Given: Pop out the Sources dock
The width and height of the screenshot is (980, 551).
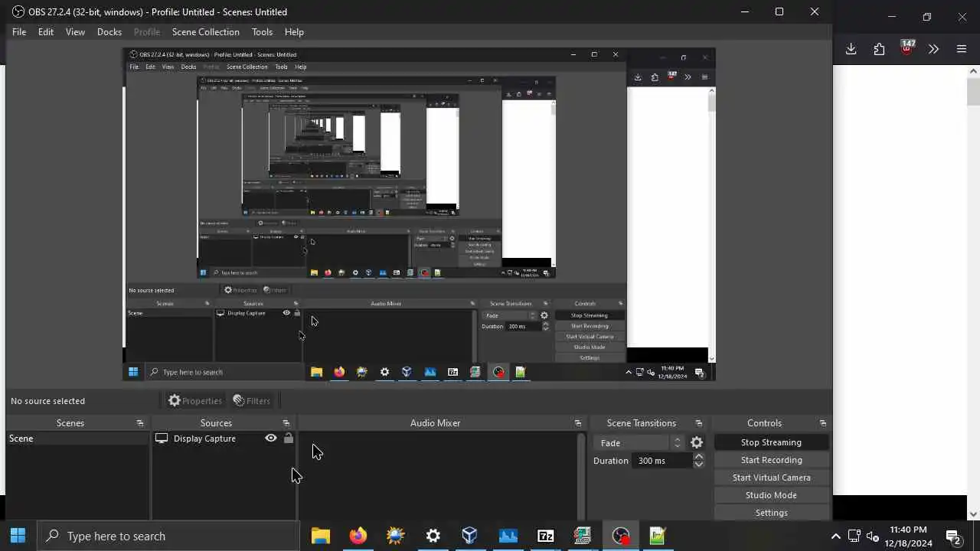Looking at the screenshot, I should (286, 423).
